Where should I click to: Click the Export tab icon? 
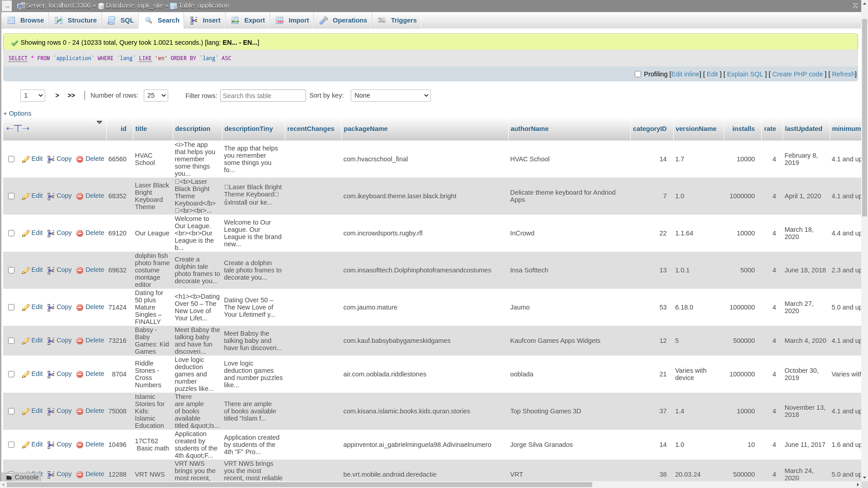pos(236,20)
